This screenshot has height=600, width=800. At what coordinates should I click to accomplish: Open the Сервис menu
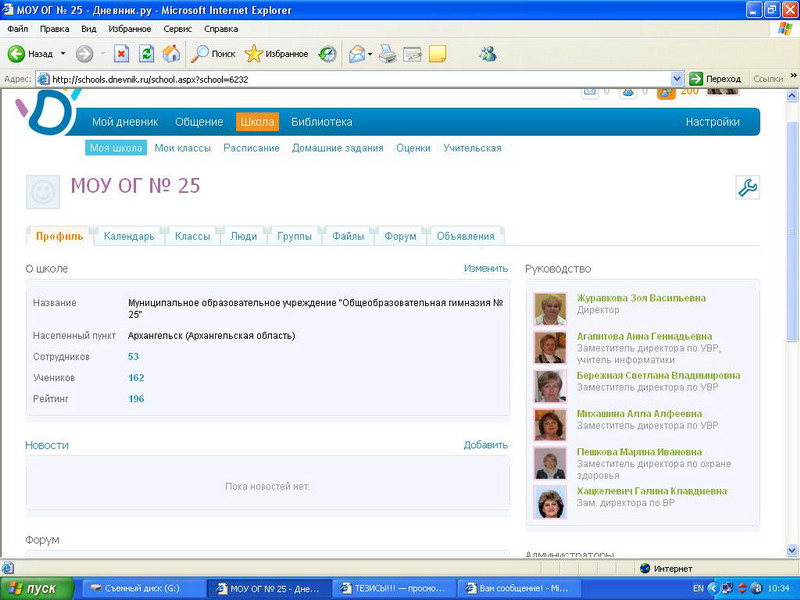(177, 29)
